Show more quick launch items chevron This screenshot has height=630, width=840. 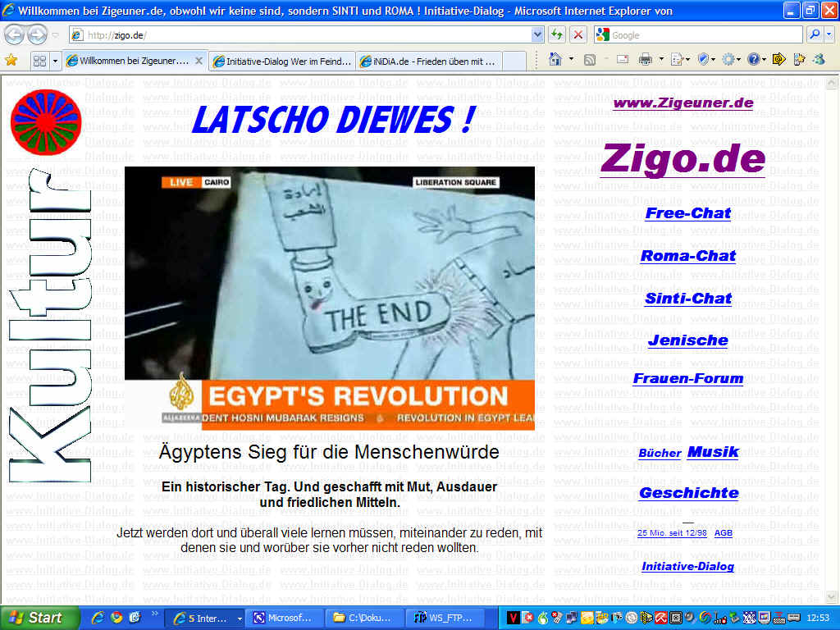[155, 614]
